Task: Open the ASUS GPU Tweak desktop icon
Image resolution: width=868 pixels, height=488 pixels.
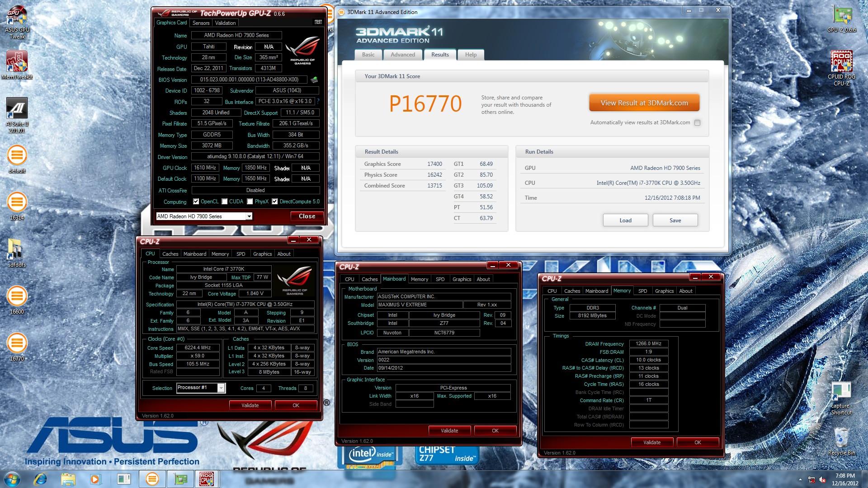Action: [x=17, y=23]
